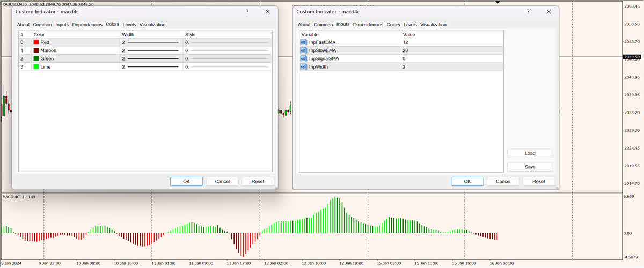Click Cancel in the Colors dialog
This screenshot has height=268, width=644.
(222, 181)
